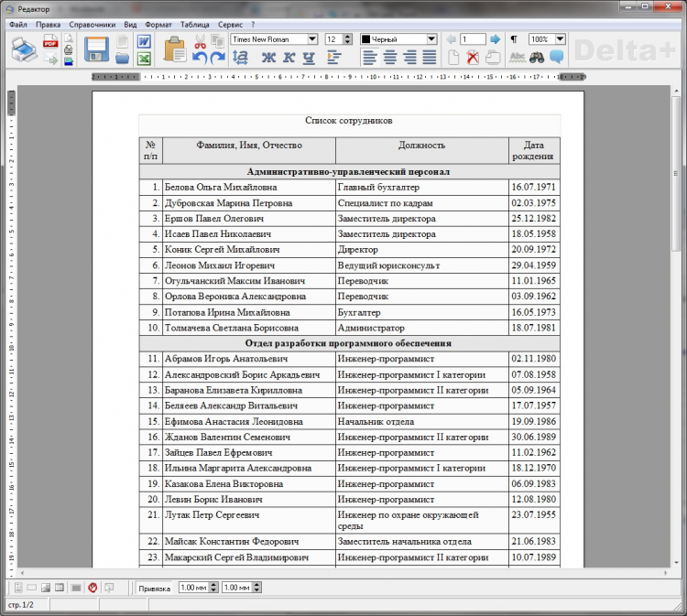Viewport: 687px width, 616px height.
Task: Open the Правка menu
Action: [49, 25]
